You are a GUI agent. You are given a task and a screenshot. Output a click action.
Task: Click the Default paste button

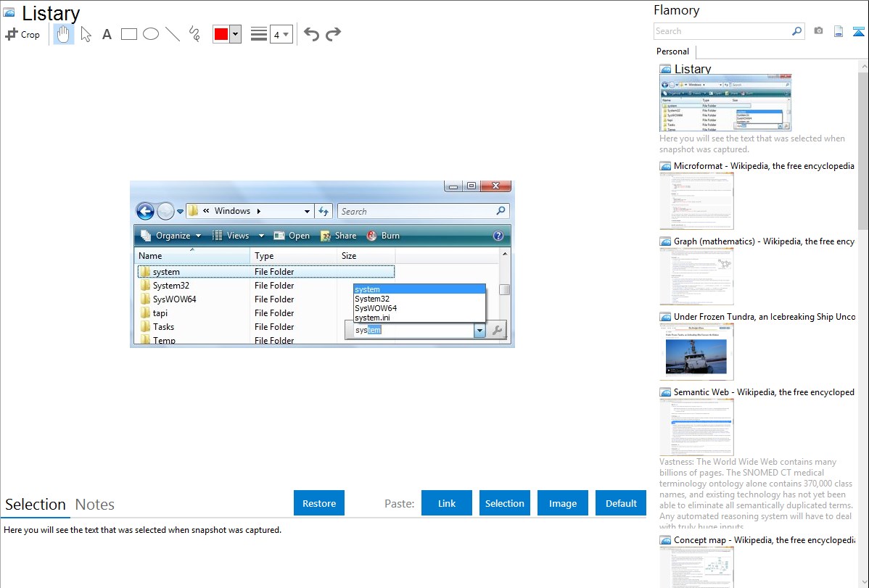point(621,503)
